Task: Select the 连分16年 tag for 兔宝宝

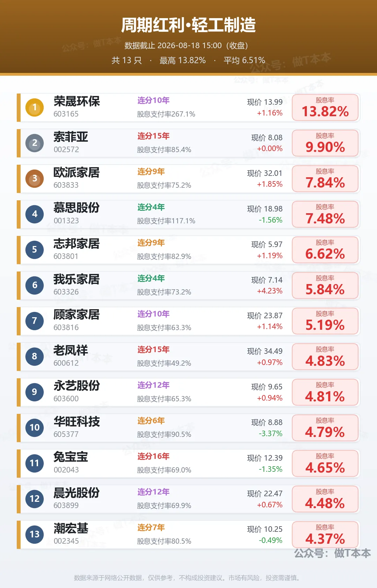Action: (x=153, y=456)
